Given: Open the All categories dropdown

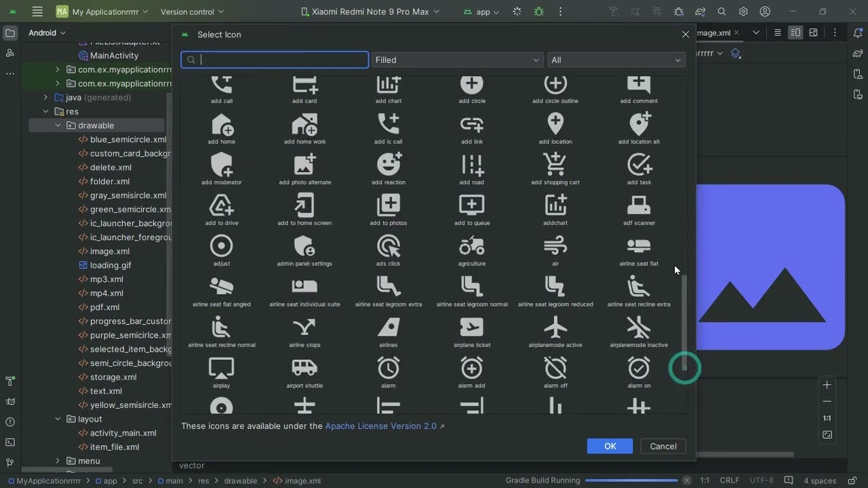Looking at the screenshot, I should pyautogui.click(x=616, y=60).
